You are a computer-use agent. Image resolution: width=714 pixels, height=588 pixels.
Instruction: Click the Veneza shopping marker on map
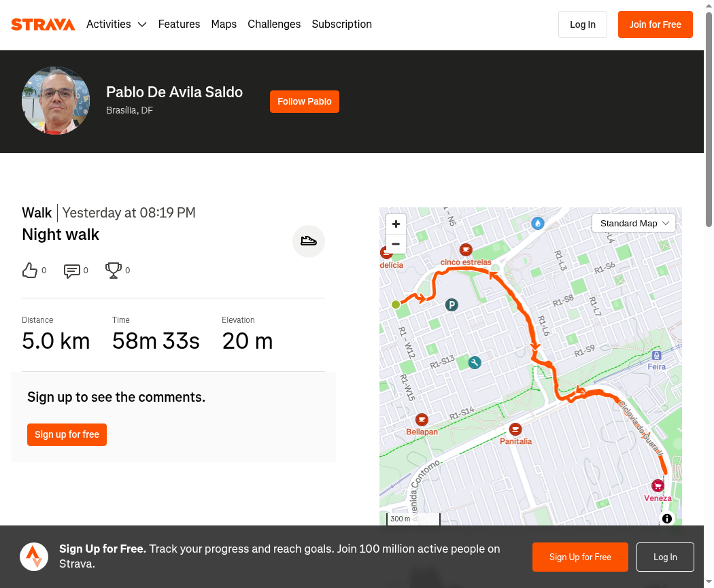click(x=657, y=485)
